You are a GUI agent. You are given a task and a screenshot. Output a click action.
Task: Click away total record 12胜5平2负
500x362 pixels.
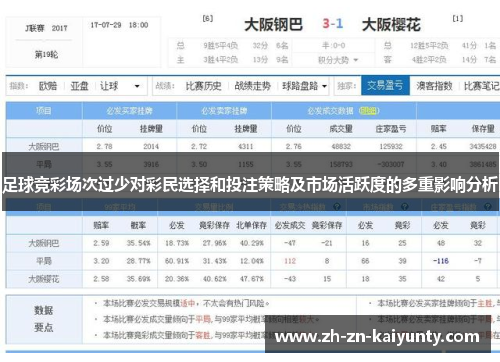tap(429, 45)
